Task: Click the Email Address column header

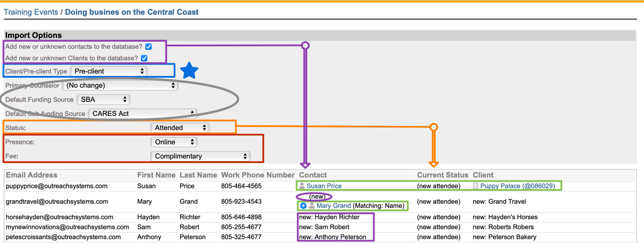Action: [32, 175]
